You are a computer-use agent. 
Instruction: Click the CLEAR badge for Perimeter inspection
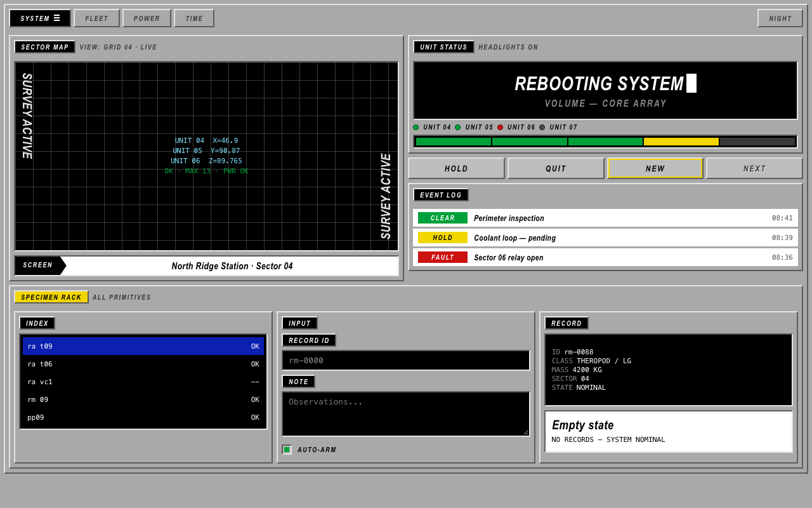pos(443,218)
